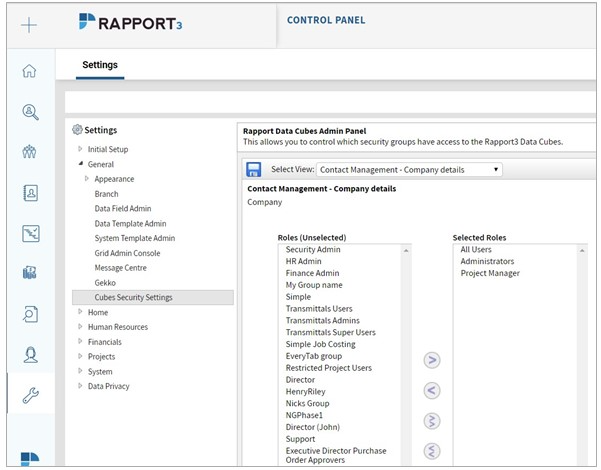This screenshot has width=601, height=470.
Task: Select EveryTab group role
Action: coord(314,357)
